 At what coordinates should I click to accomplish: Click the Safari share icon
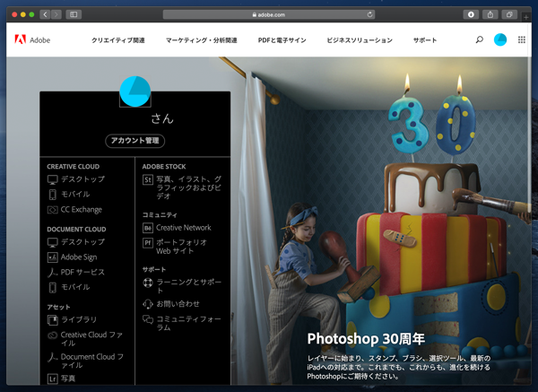(x=490, y=14)
